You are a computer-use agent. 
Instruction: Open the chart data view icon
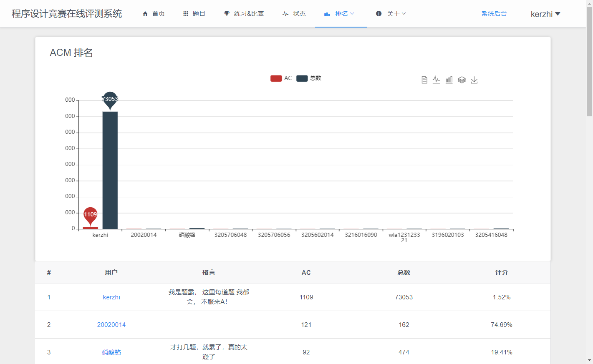tap(424, 80)
